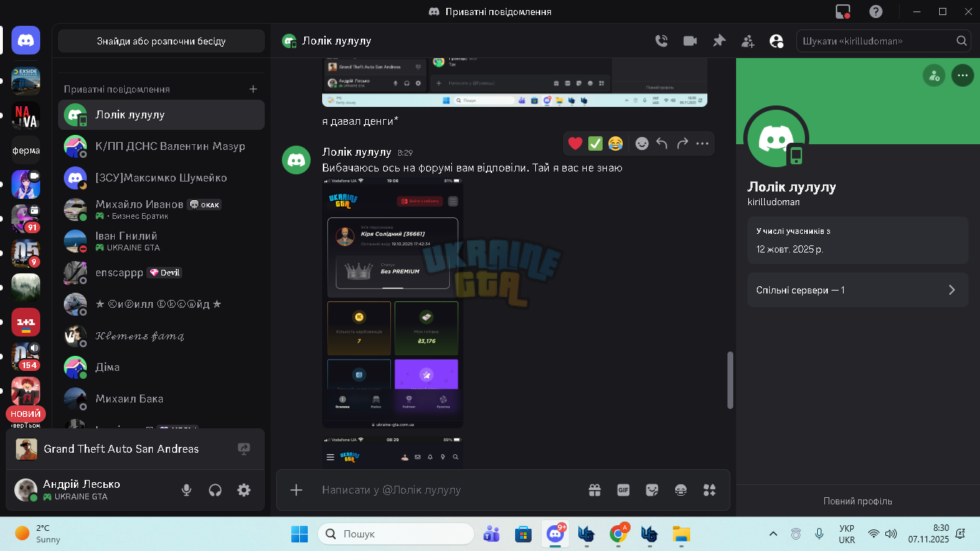Open Microsoft Store from taskbar

523,534
